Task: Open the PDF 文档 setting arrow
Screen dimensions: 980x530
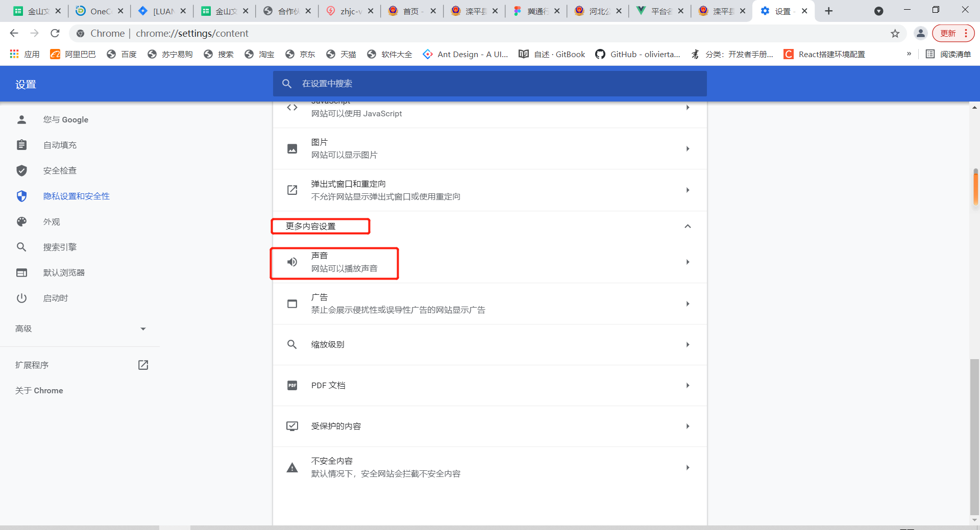Action: click(688, 385)
